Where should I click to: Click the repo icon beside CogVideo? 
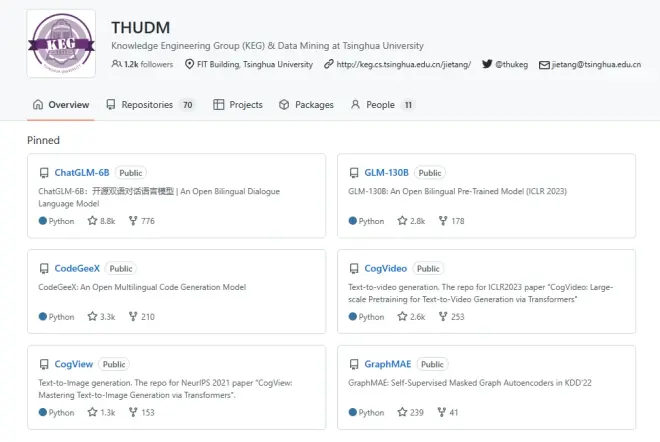(354, 269)
